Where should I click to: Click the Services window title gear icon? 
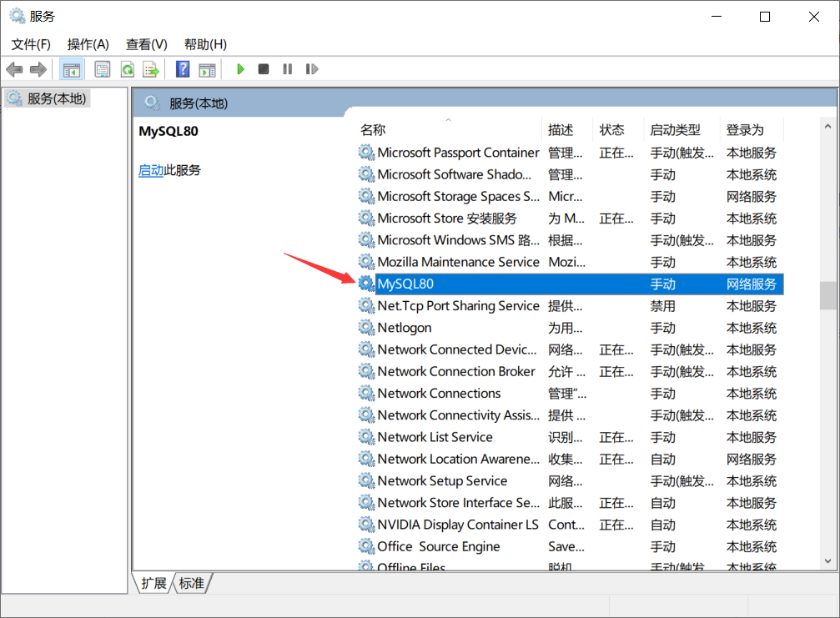(x=18, y=16)
